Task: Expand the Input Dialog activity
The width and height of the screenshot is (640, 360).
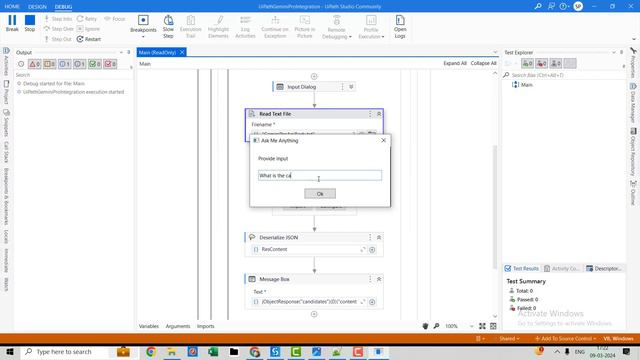Action: coord(351,87)
